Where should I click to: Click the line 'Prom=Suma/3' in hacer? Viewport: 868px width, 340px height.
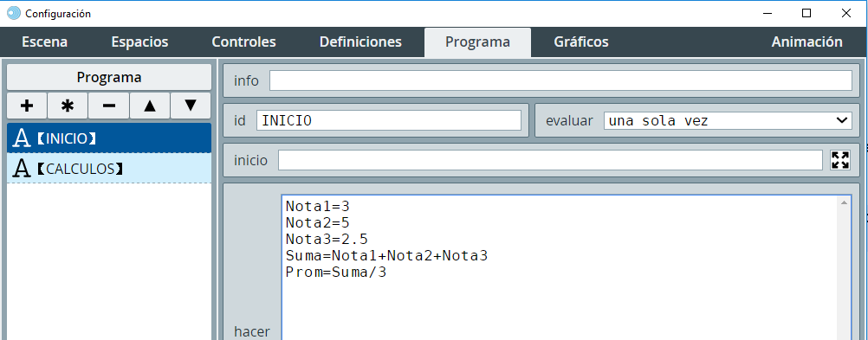click(x=336, y=272)
